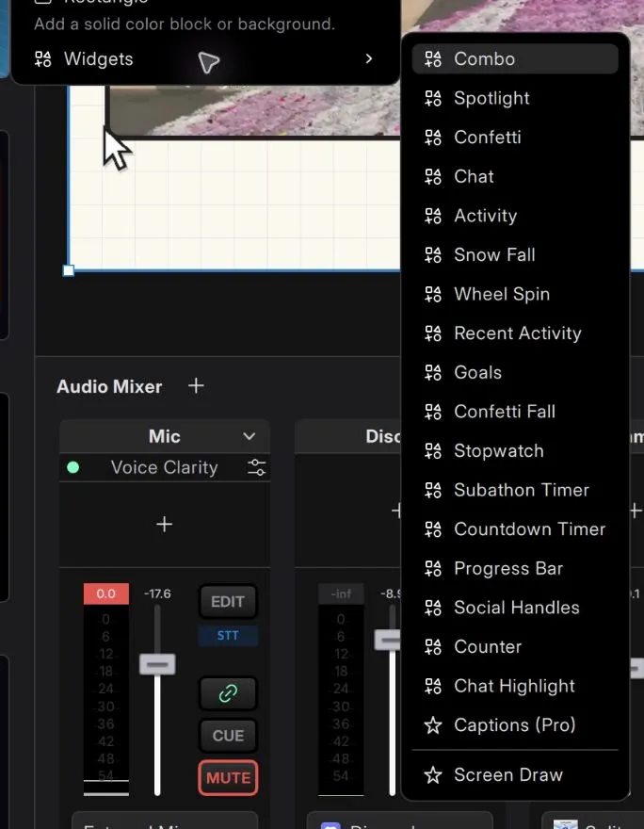
Task: Click widget icon beside Spotlight
Action: click(433, 98)
